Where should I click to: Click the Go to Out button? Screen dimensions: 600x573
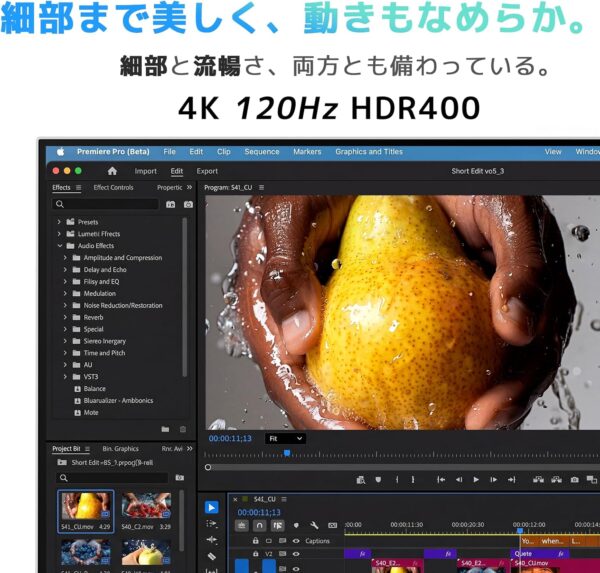(512, 480)
